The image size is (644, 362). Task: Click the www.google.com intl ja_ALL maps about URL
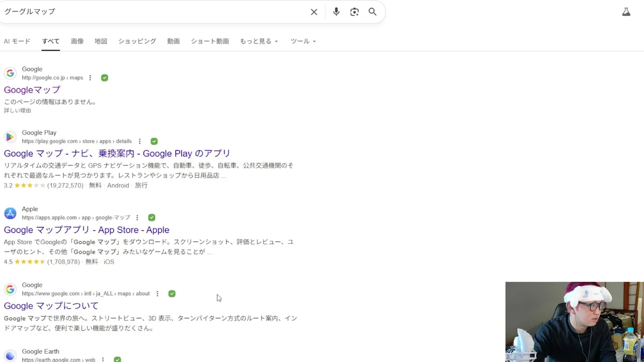click(86, 294)
